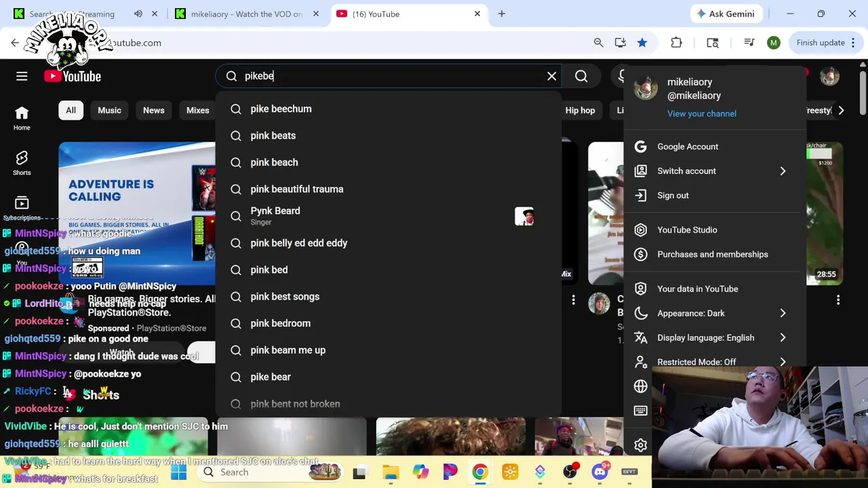Click the Windows Start button
This screenshot has width=868, height=488.
[178, 472]
